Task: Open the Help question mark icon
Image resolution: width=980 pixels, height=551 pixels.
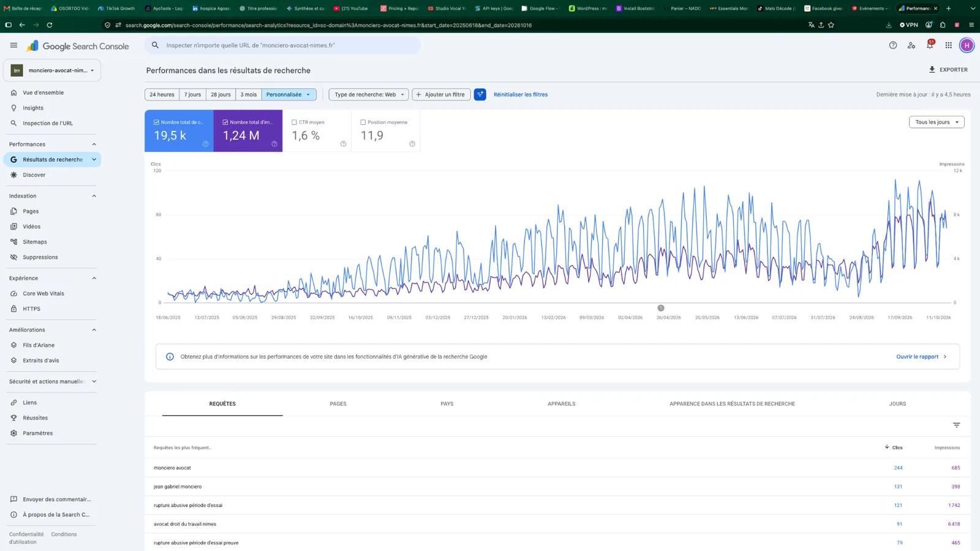Action: [893, 45]
